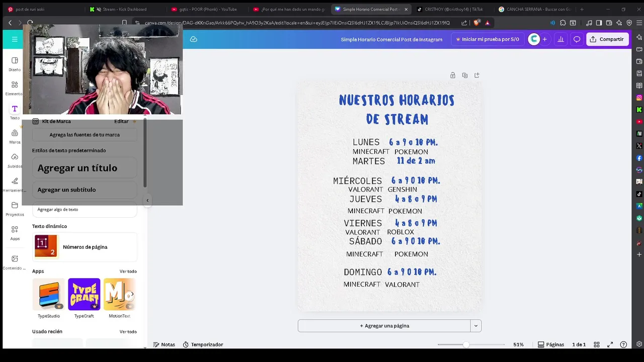The width and height of the screenshot is (644, 362).
Task: Click Agrega las fuentes de tu marca
Action: (x=85, y=135)
